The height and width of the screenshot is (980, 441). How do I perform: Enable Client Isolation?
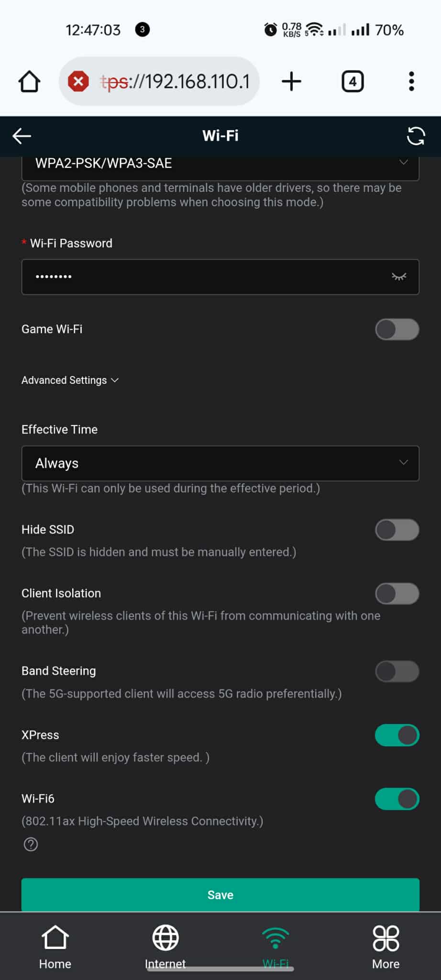pyautogui.click(x=397, y=594)
